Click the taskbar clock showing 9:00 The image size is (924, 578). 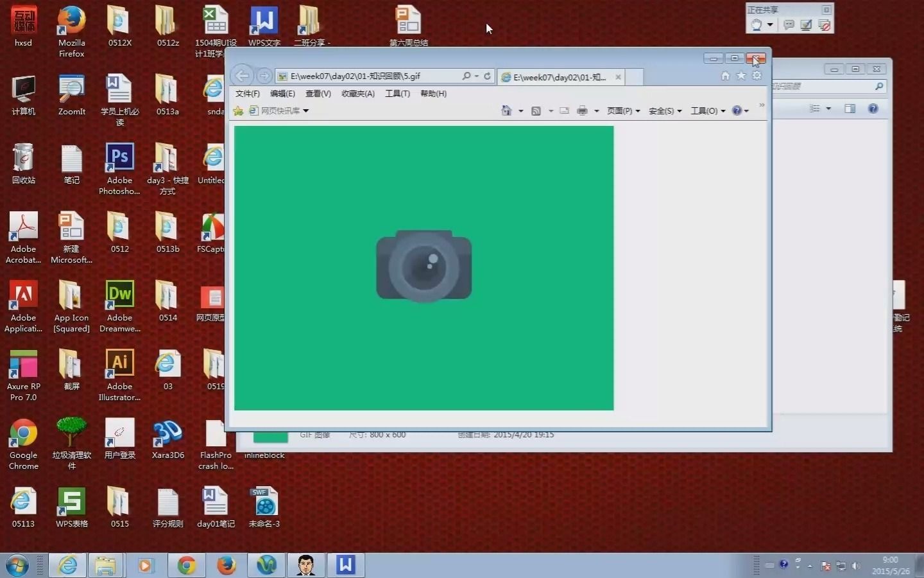(890, 565)
